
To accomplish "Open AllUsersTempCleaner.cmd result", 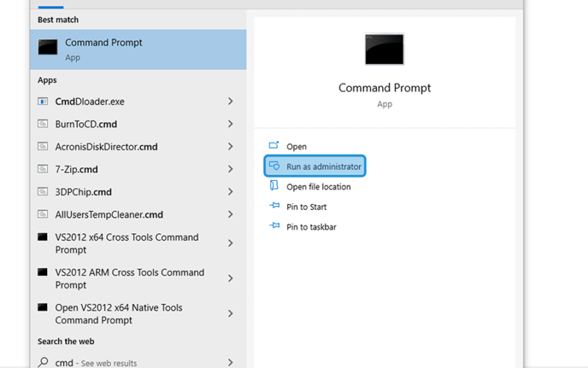I will 138,214.
